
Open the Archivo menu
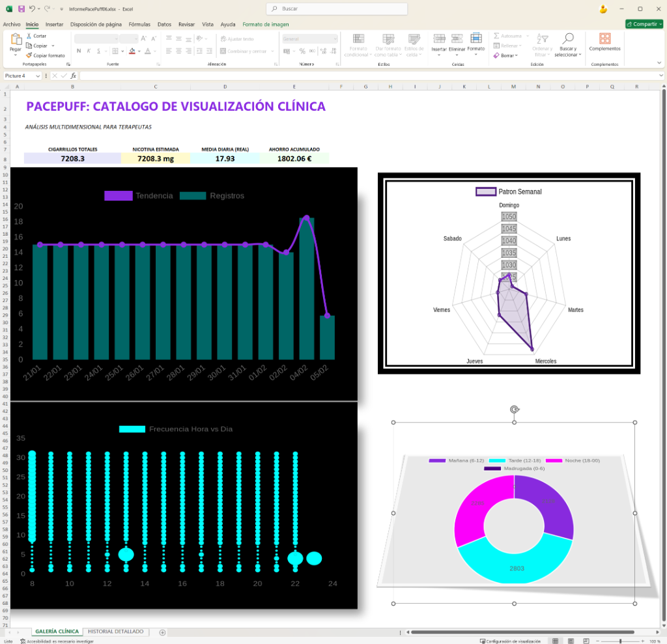tap(12, 24)
